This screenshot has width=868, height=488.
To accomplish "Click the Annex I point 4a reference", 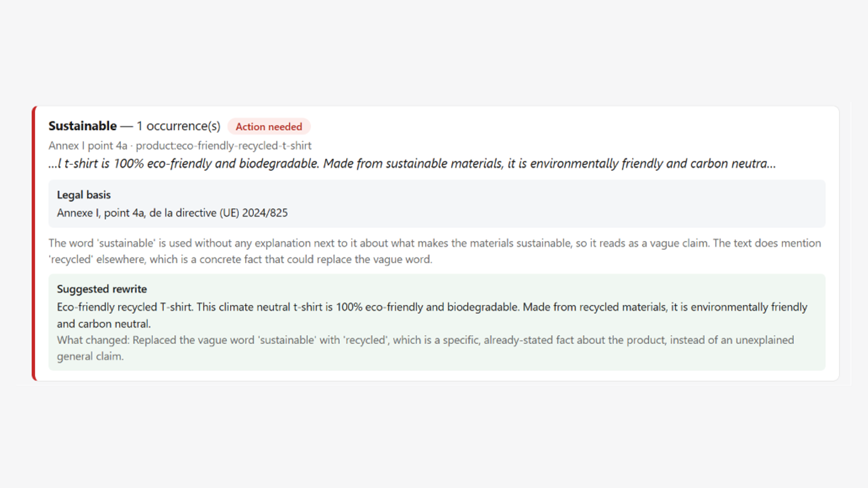I will click(88, 145).
